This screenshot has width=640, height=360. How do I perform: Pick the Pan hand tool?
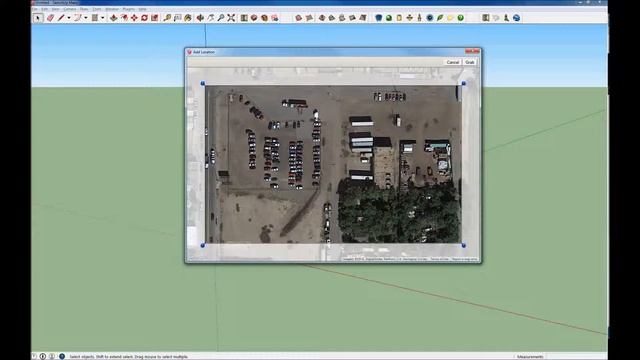pos(210,18)
